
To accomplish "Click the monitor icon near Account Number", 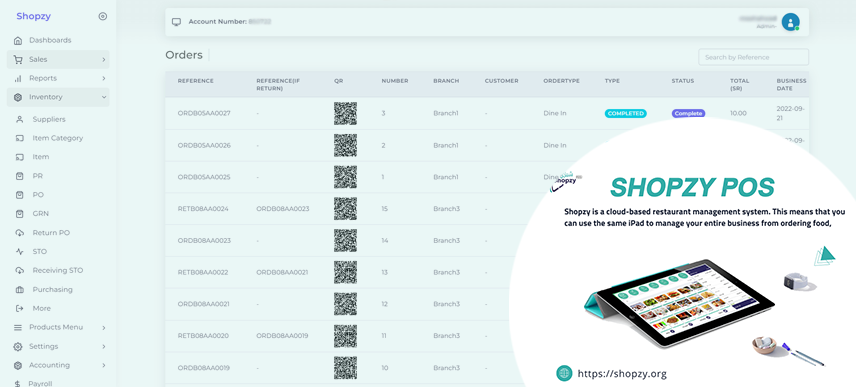I will 176,22.
